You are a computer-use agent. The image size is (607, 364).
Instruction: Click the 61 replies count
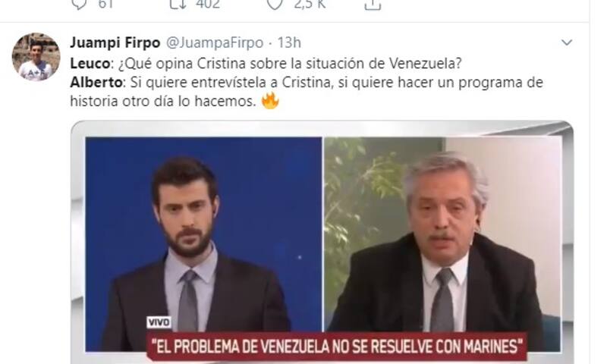click(x=105, y=5)
